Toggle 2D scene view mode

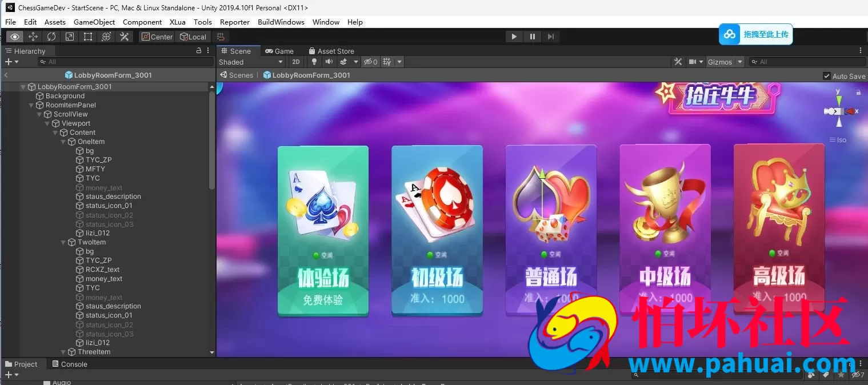295,62
